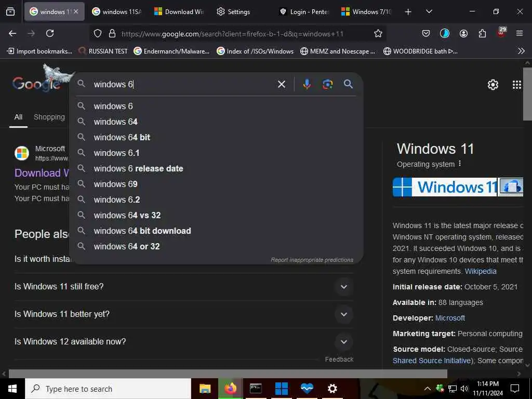Open Windows Settings gear on taskbar

click(332, 389)
